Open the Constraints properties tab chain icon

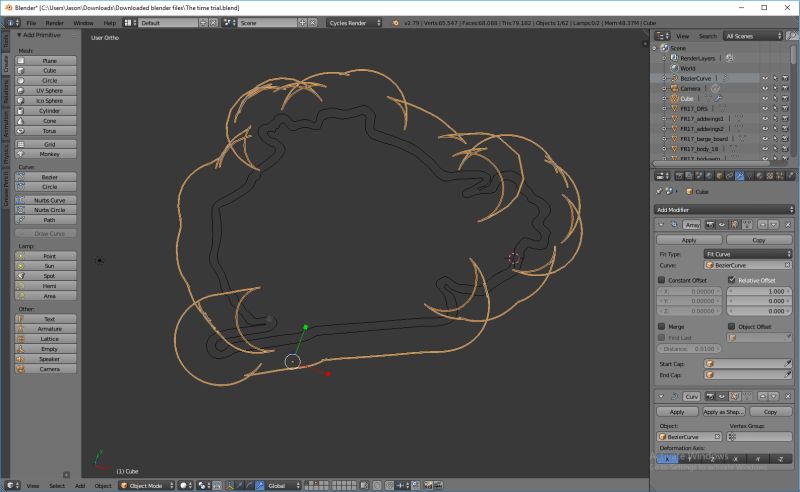point(730,176)
